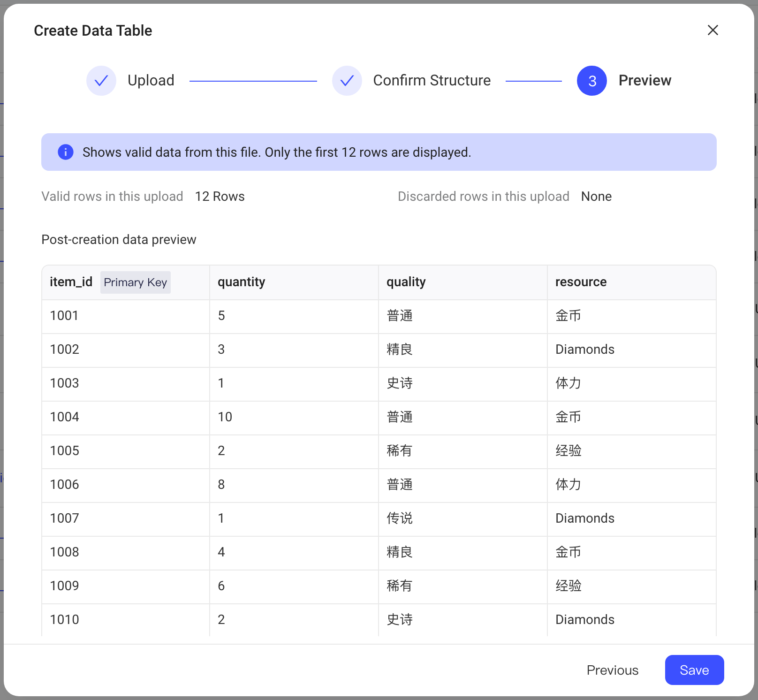Go to the Confirm Structure step label

432,80
